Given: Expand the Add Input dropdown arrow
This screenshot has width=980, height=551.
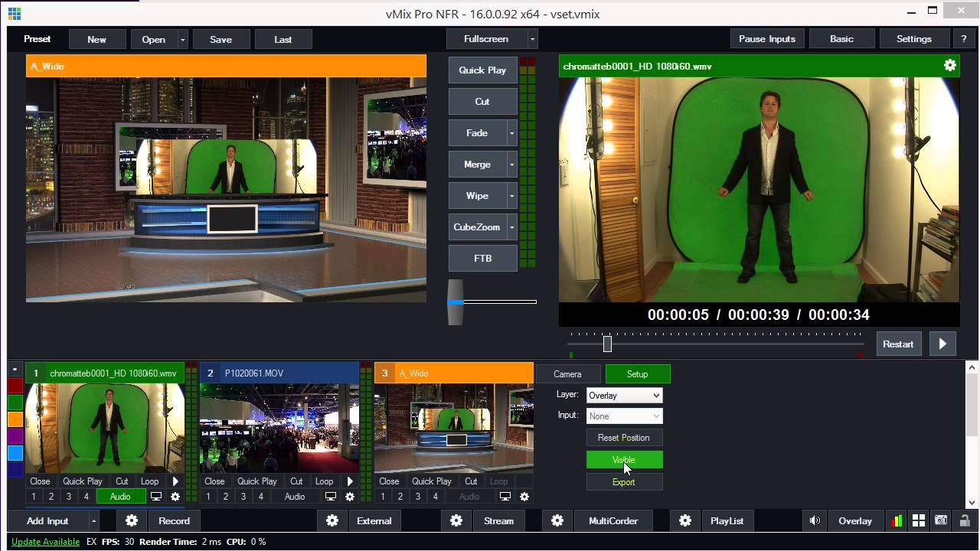Looking at the screenshot, I should pos(93,520).
